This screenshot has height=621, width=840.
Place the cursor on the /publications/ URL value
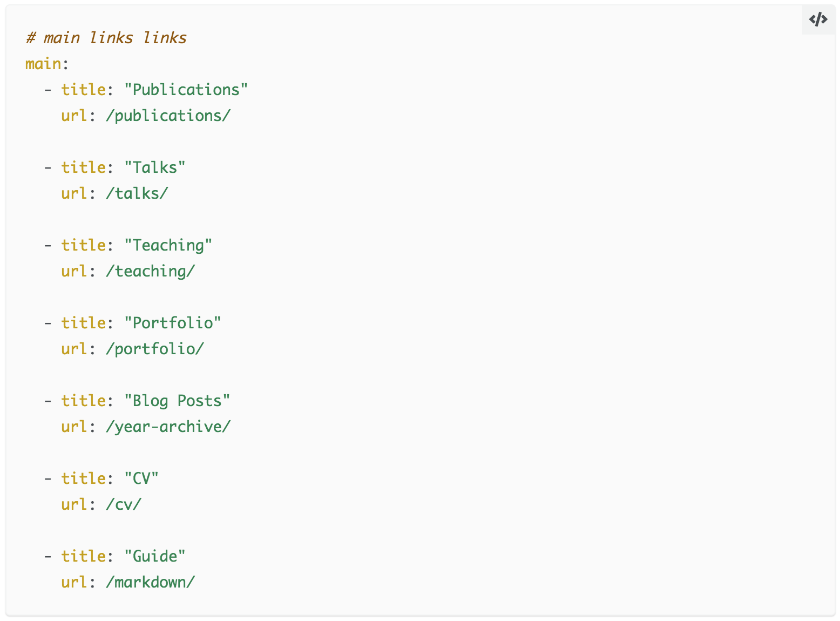[168, 116]
